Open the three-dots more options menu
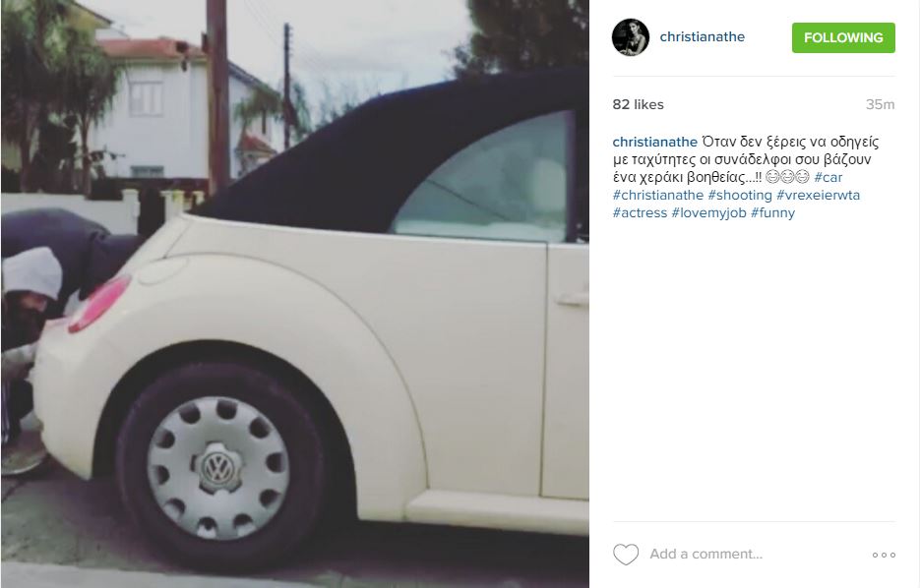The height and width of the screenshot is (588, 920). coord(884,555)
